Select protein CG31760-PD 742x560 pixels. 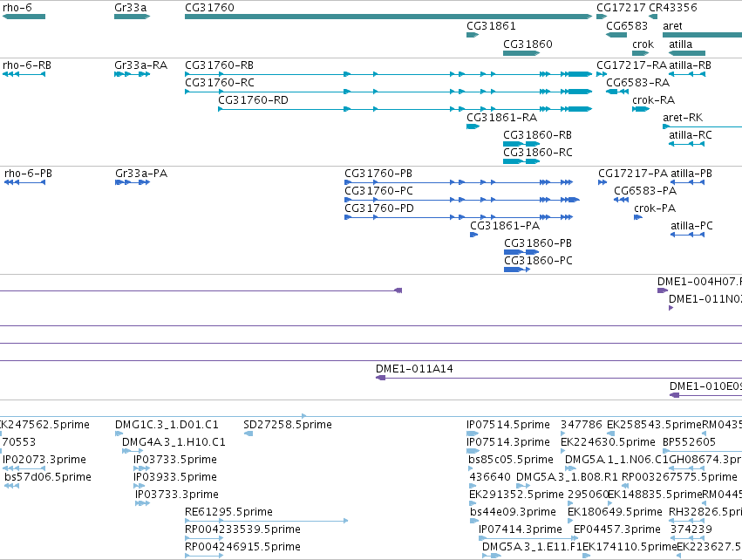pos(379,208)
